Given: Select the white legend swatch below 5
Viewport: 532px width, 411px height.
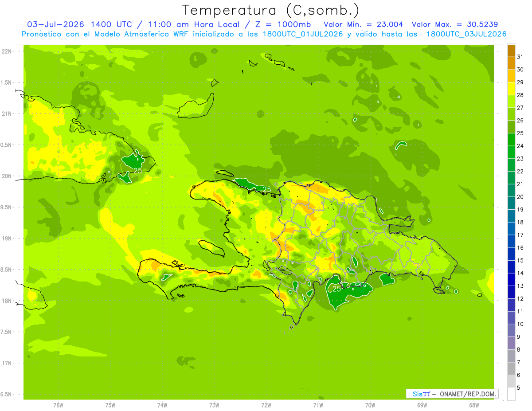Looking at the screenshot, I should click(x=511, y=394).
